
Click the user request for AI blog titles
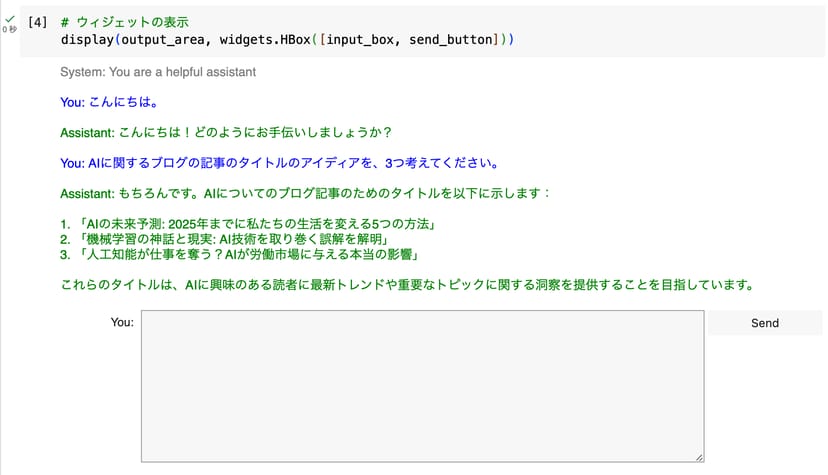pos(279,162)
